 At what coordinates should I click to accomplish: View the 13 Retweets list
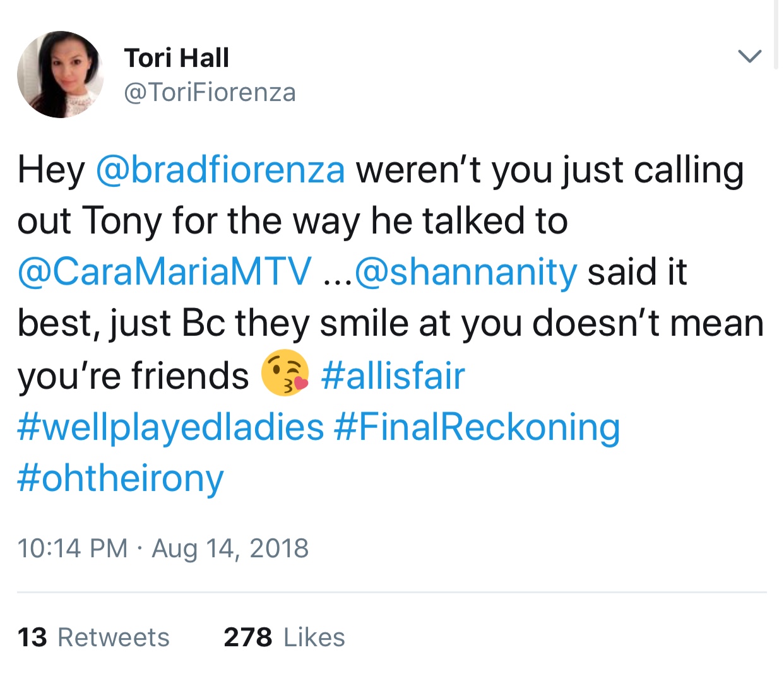coord(93,637)
